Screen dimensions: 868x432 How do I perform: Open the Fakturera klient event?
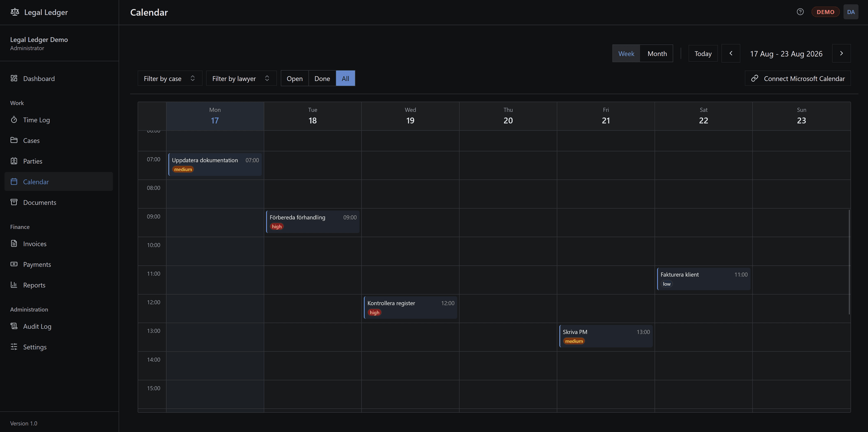tap(704, 279)
